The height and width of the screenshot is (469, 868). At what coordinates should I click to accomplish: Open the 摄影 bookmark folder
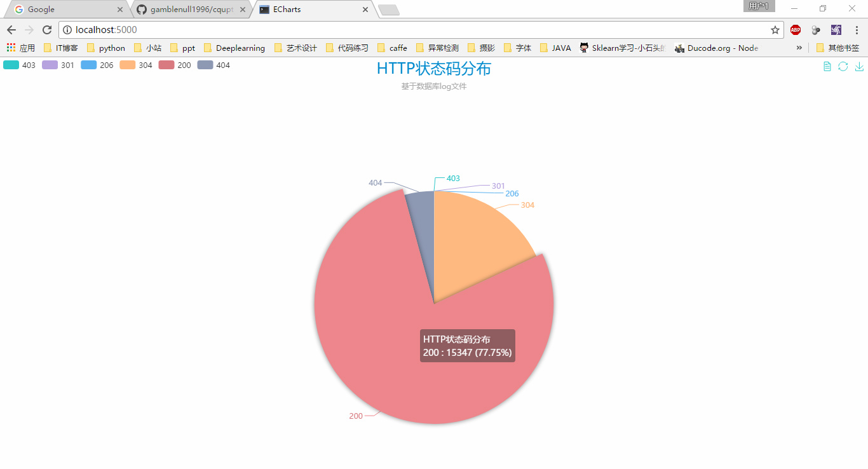pyautogui.click(x=481, y=48)
